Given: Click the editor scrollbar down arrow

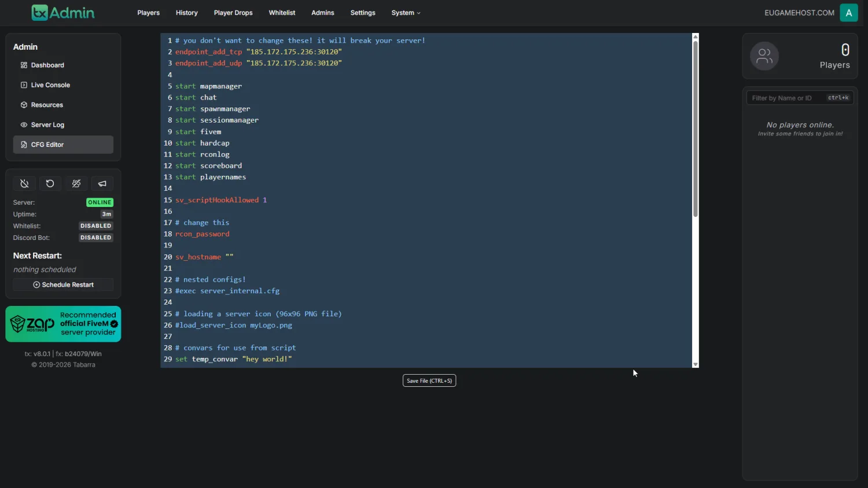Looking at the screenshot, I should click(x=696, y=364).
